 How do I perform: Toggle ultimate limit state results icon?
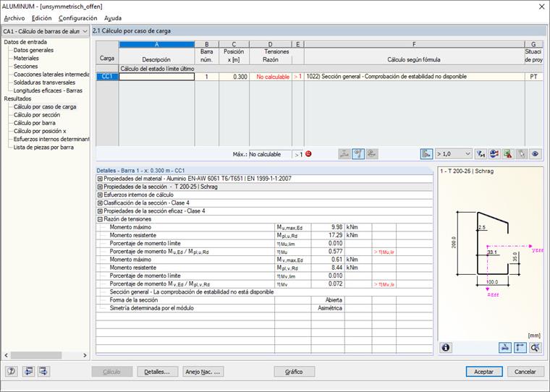point(358,154)
